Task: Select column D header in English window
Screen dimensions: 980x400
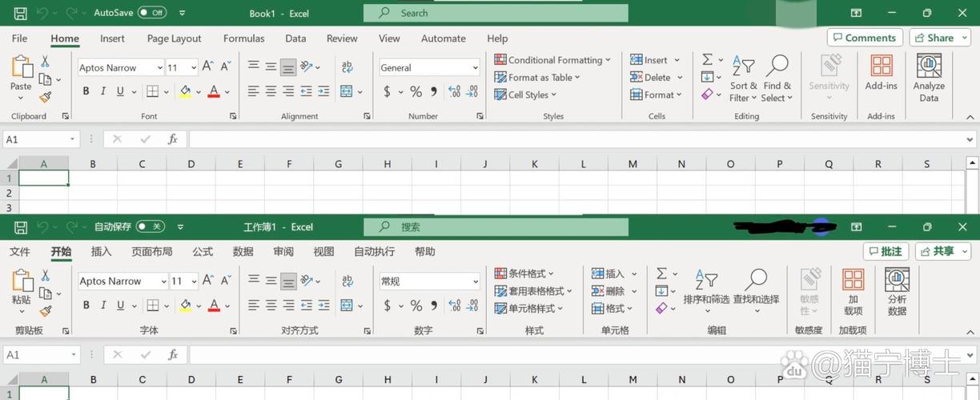Action: tap(191, 164)
